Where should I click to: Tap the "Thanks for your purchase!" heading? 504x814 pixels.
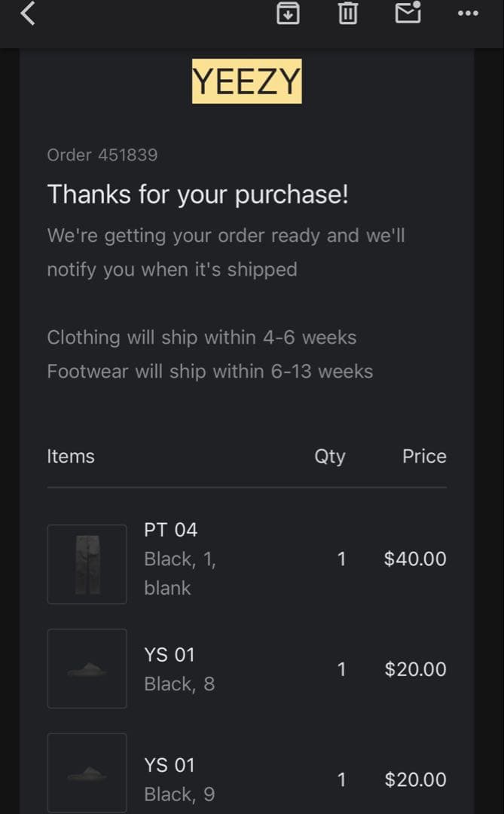(x=198, y=194)
